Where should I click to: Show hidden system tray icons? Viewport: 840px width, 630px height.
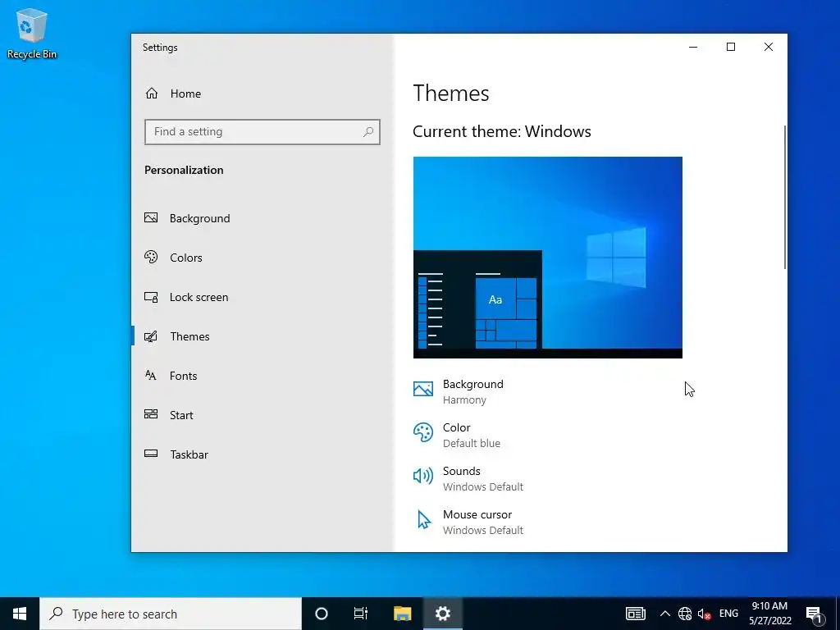click(x=664, y=614)
